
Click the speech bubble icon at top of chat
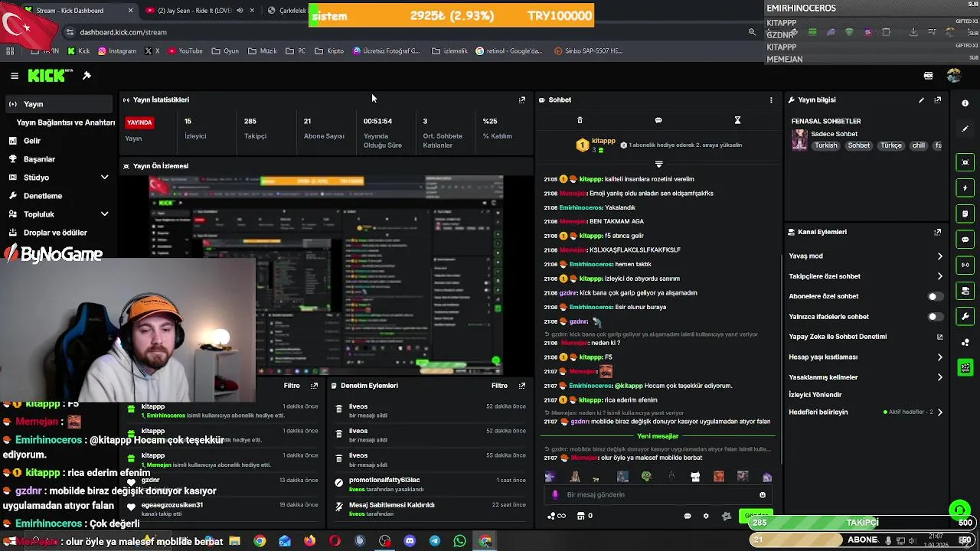pyautogui.click(x=658, y=120)
